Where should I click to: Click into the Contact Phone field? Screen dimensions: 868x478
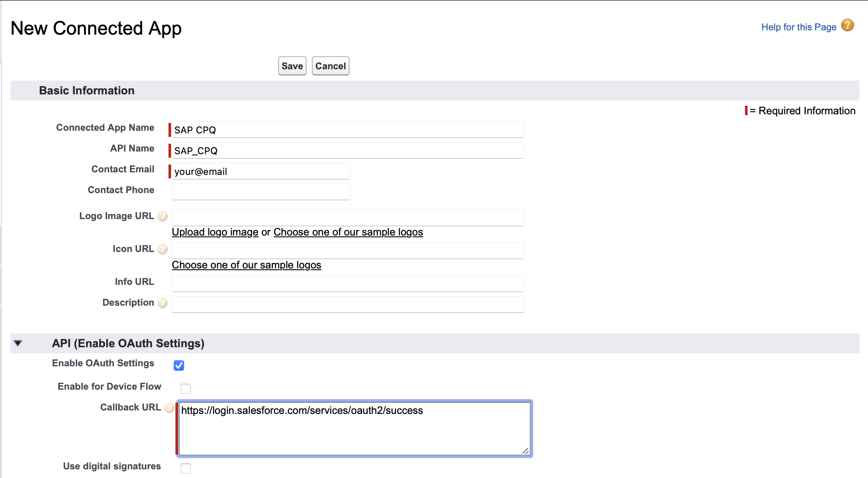tap(261, 192)
